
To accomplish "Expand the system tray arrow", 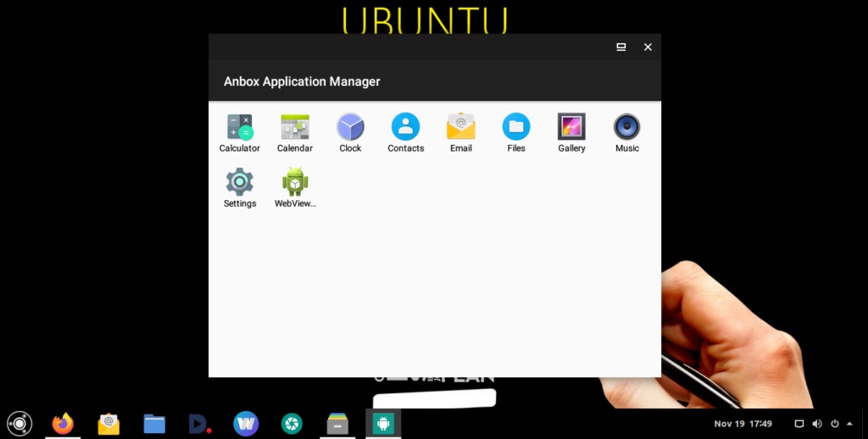I will pyautogui.click(x=849, y=424).
